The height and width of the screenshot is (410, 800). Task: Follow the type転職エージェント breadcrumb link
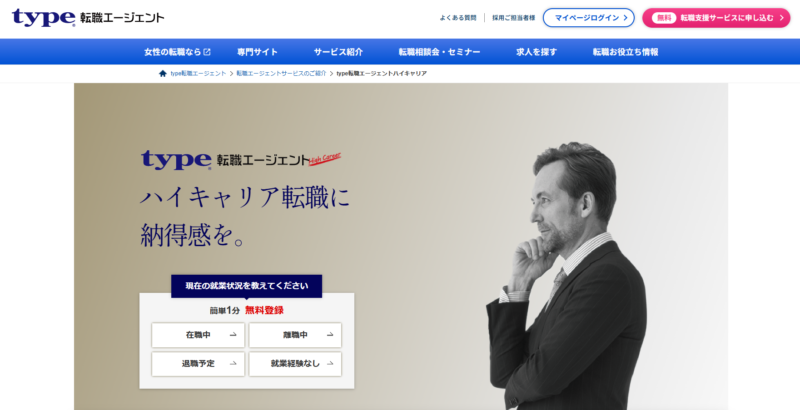(198, 73)
